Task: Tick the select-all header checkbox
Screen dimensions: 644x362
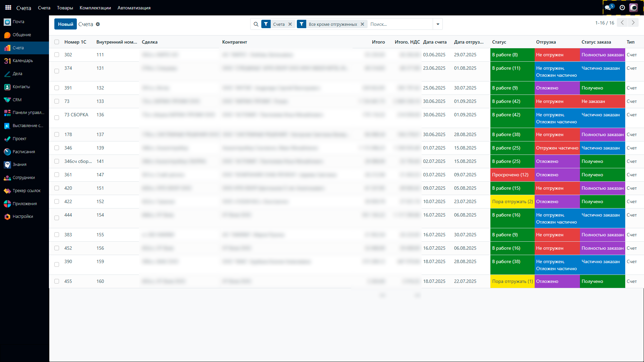Action: point(57,42)
